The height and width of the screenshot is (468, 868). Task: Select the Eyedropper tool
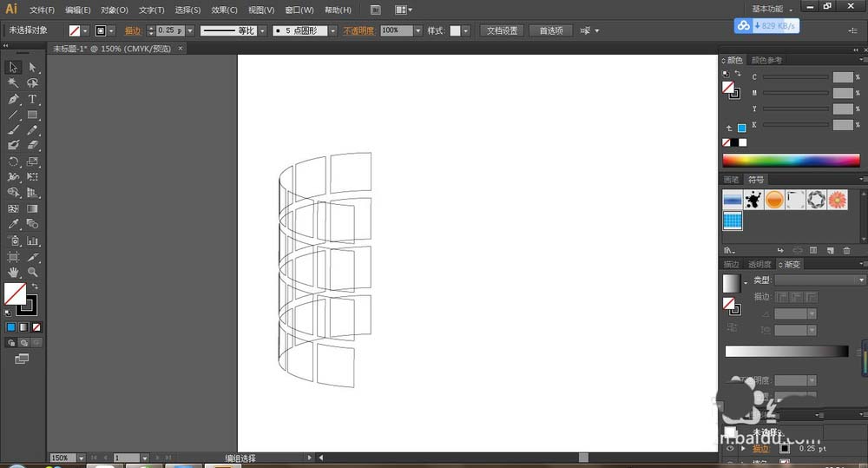pos(13,224)
